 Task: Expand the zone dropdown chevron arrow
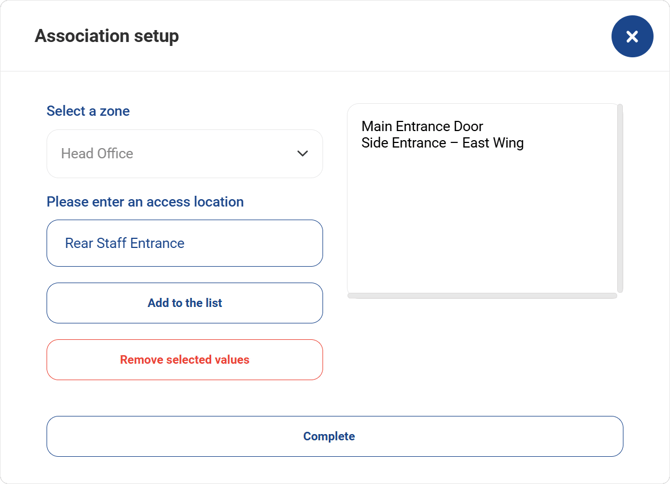302,154
